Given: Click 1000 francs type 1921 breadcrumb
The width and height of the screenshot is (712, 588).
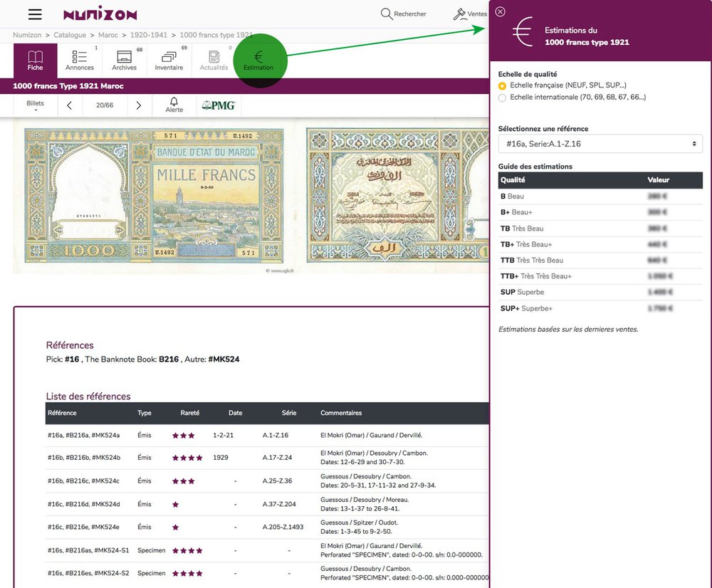Looking at the screenshot, I should (x=216, y=35).
